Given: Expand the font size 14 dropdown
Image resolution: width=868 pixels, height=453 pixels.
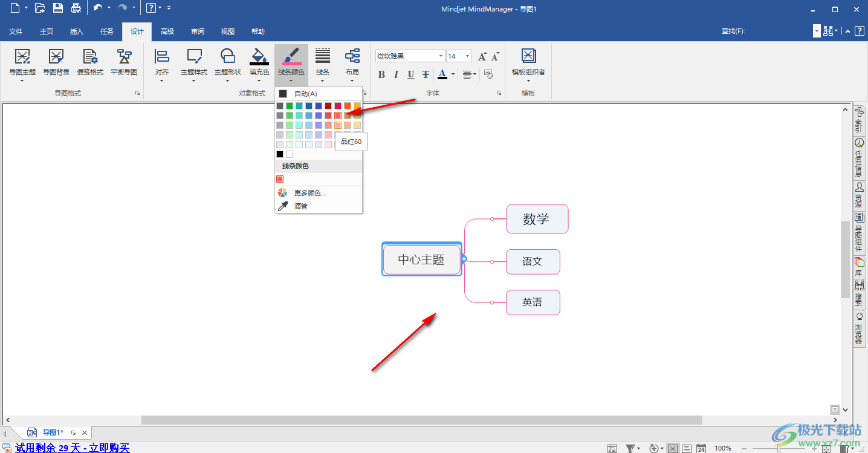Looking at the screenshot, I should (467, 56).
